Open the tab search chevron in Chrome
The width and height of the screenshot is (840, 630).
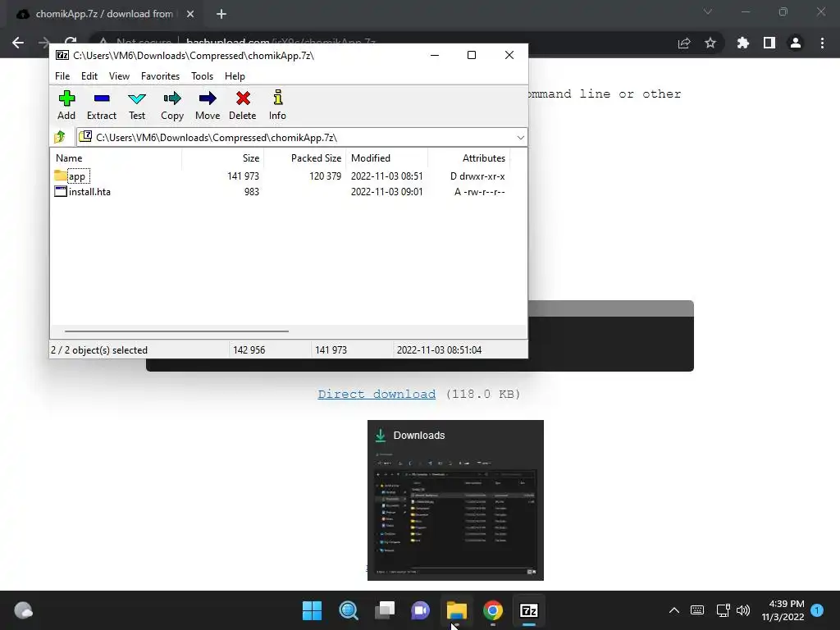coord(708,11)
